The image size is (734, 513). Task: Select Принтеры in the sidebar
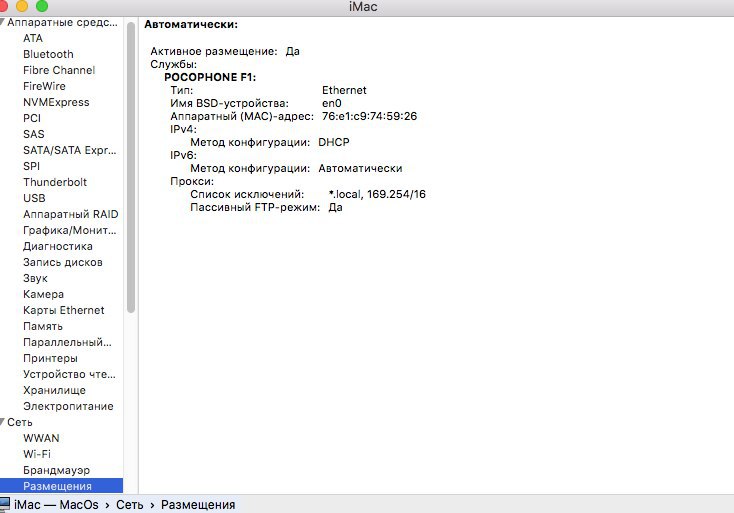tap(51, 358)
